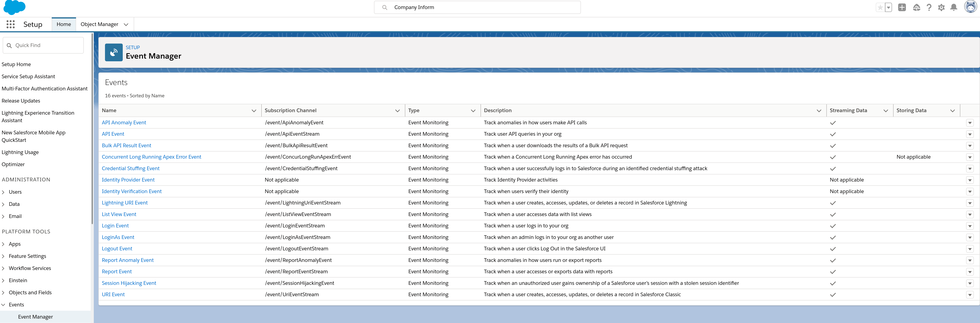Expand the Workflow Services section
Viewport: 980px width, 323px height.
[3, 269]
